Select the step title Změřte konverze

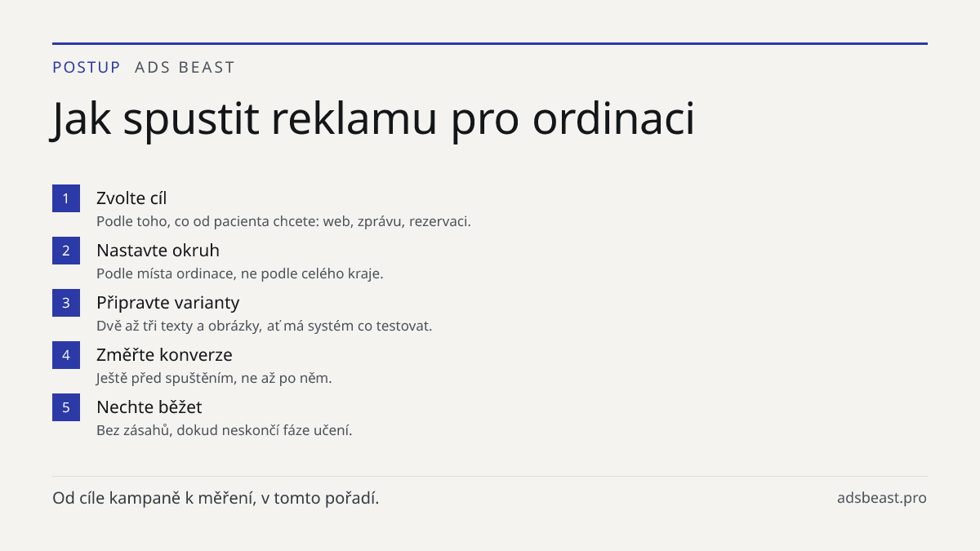[x=164, y=355]
